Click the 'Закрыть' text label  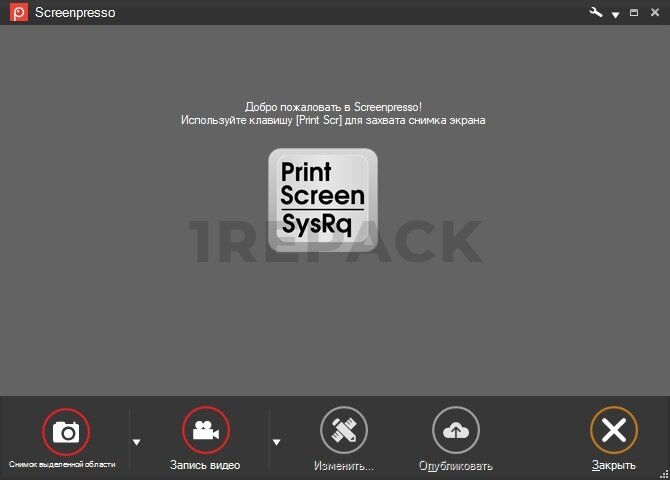pyautogui.click(x=613, y=466)
